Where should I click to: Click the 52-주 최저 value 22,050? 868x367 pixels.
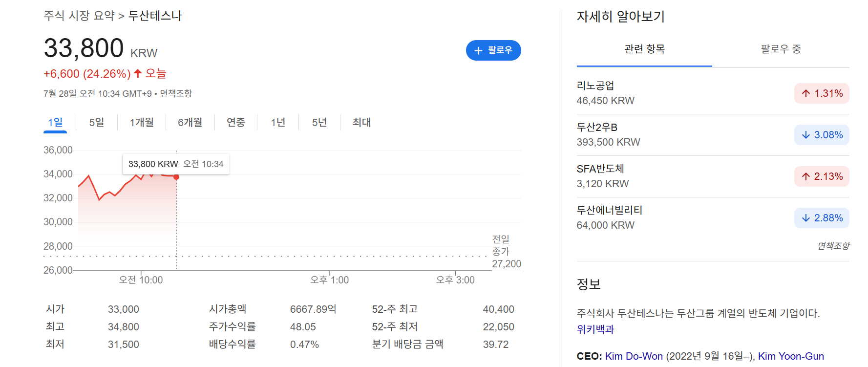click(499, 327)
